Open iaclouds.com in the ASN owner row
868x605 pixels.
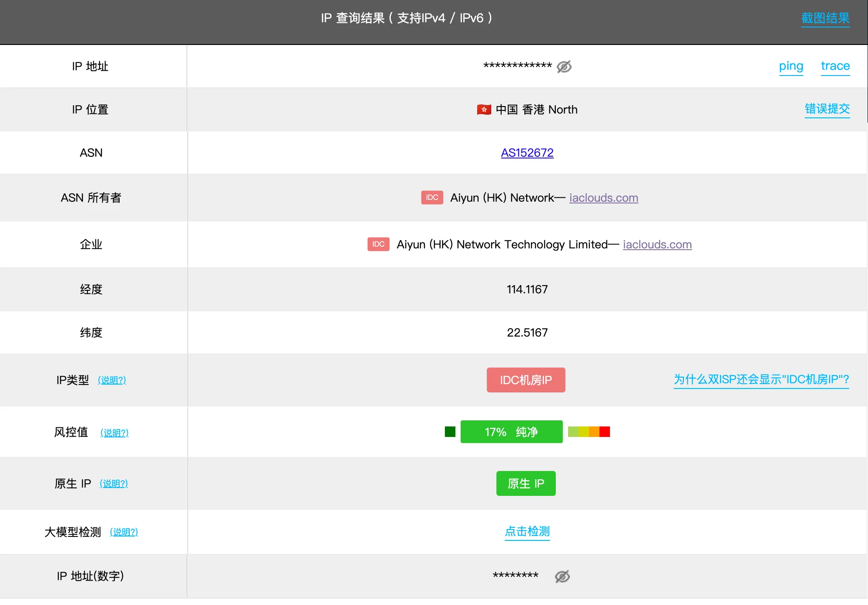pyautogui.click(x=603, y=198)
